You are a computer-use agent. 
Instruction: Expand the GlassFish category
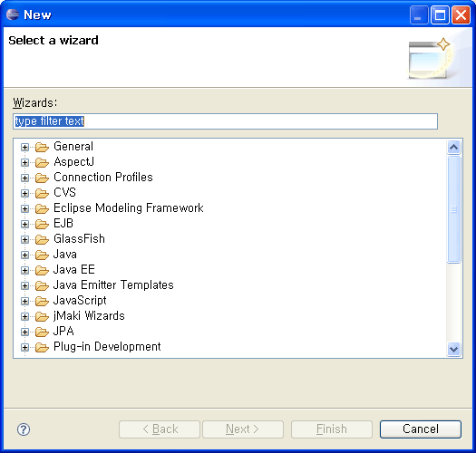point(24,240)
